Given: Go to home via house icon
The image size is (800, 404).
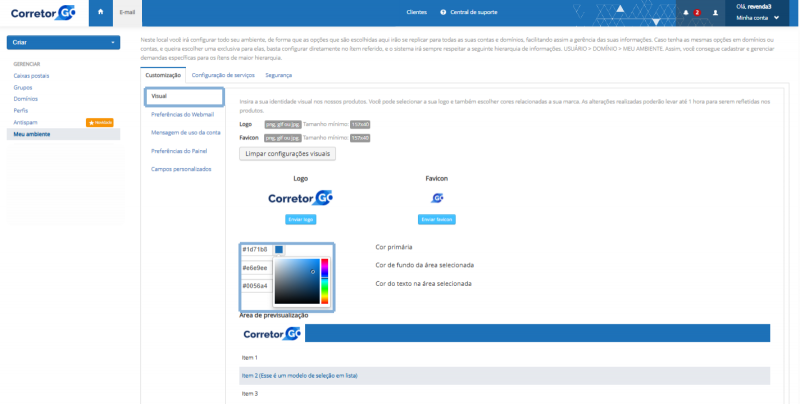Looking at the screenshot, I should [x=101, y=12].
